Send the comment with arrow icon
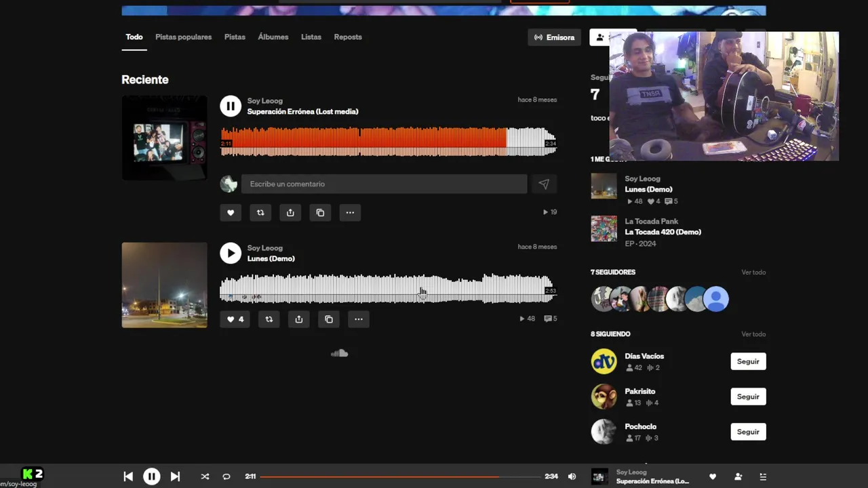The width and height of the screenshot is (868, 488). 544,184
